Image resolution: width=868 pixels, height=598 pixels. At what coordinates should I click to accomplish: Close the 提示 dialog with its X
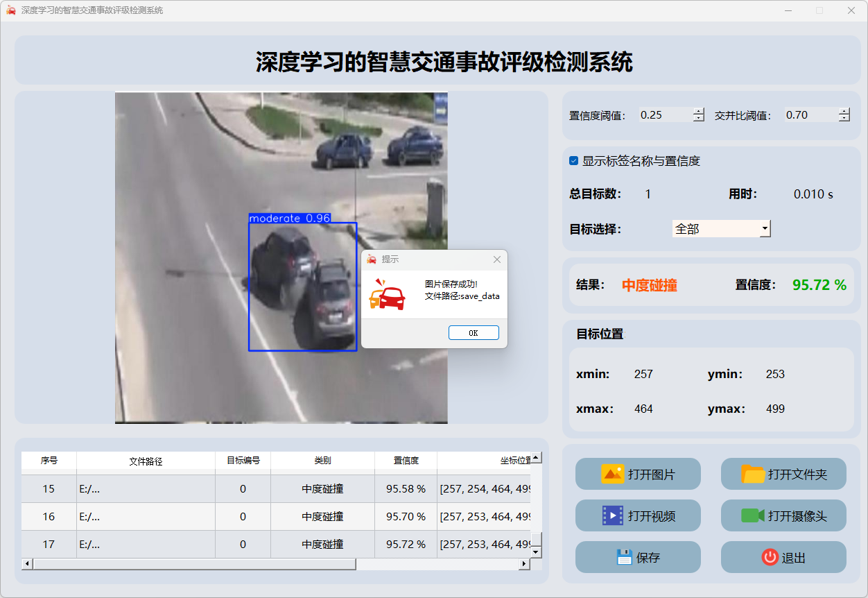pyautogui.click(x=496, y=259)
